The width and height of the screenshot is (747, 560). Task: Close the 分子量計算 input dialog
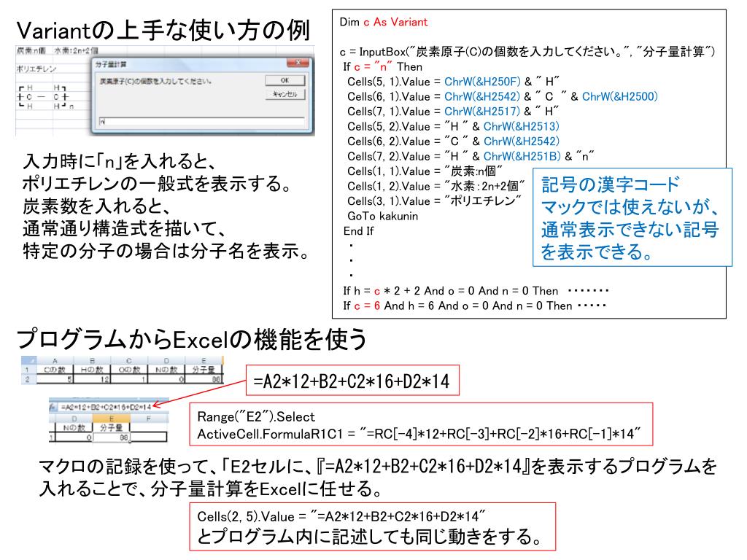(298, 63)
